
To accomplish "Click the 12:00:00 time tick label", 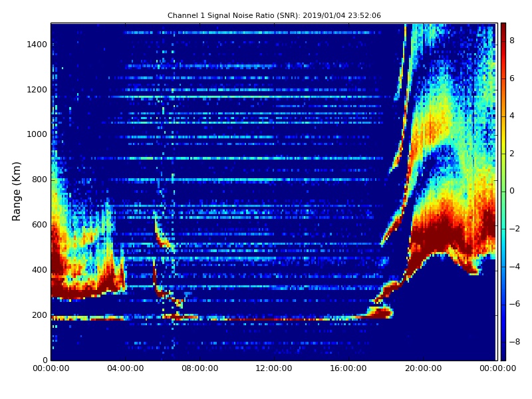I will click(274, 368).
